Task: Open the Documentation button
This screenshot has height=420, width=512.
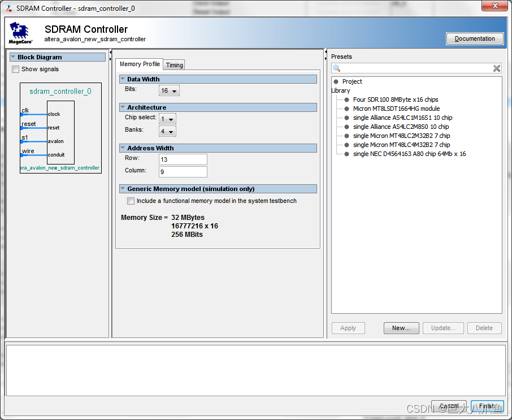Action: (475, 38)
